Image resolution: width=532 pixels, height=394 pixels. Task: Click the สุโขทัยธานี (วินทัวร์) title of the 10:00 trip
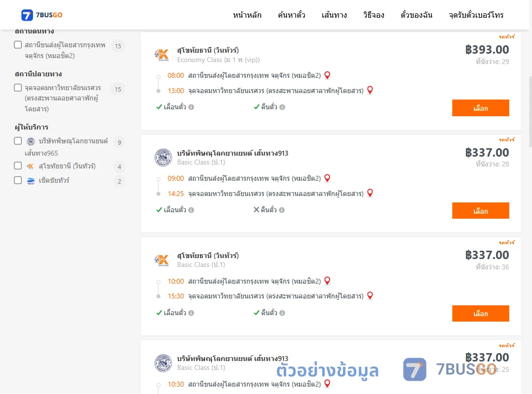click(208, 256)
